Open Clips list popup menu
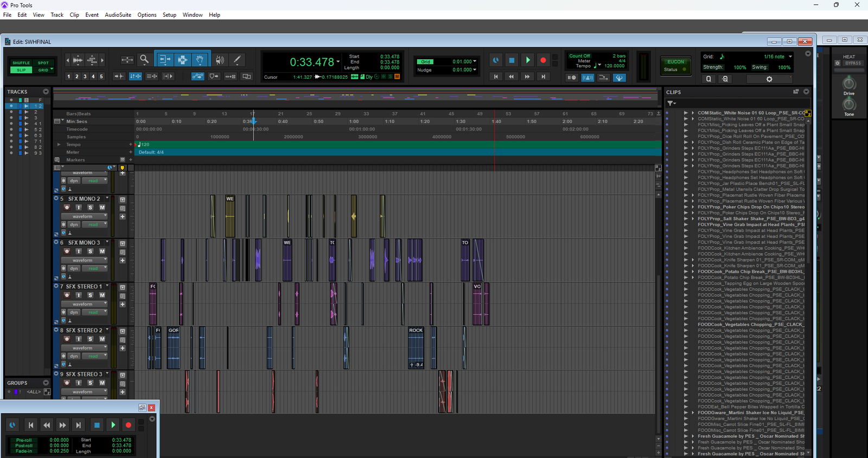 [x=806, y=92]
